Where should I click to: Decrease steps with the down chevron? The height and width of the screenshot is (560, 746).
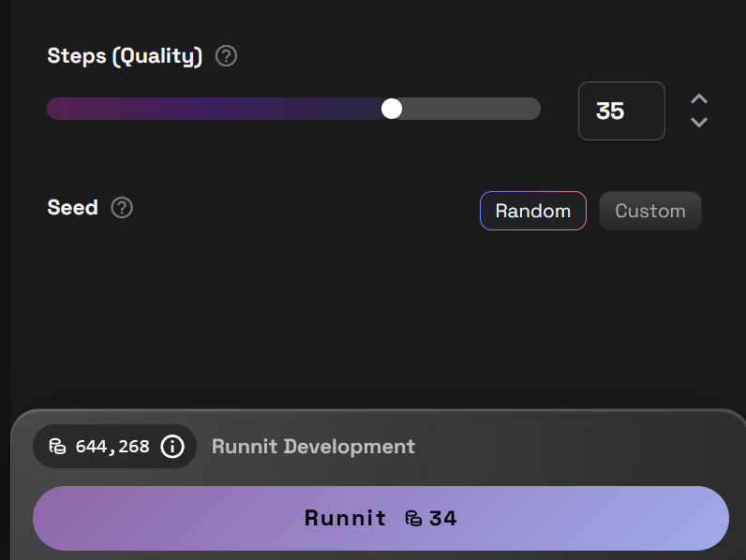coord(698,123)
